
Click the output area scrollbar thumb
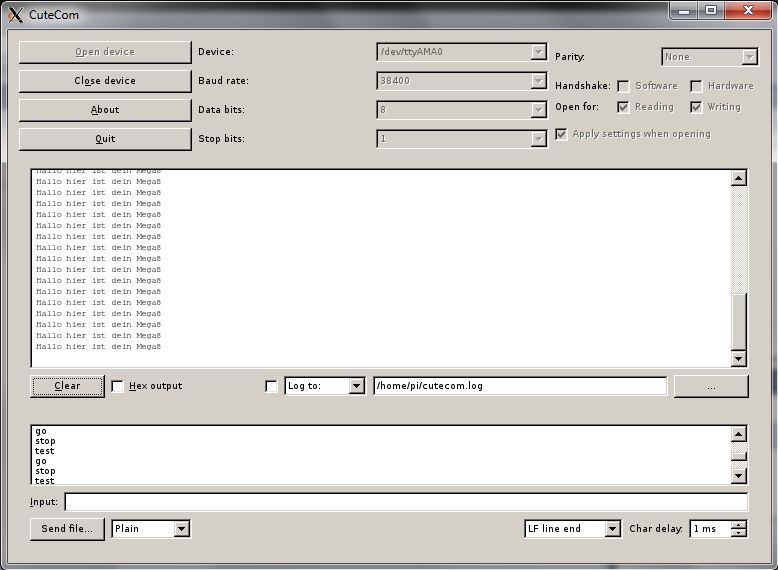coord(739,322)
